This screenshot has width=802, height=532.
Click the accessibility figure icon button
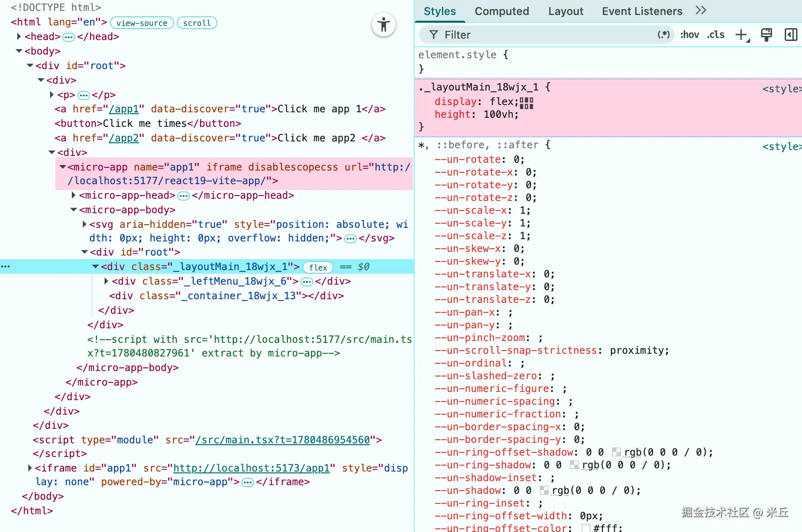[384, 25]
